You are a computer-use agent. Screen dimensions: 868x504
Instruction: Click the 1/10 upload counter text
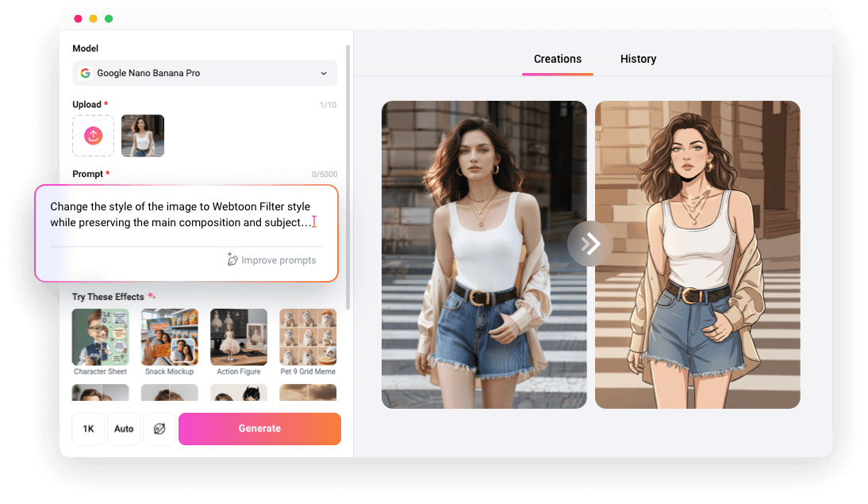[x=328, y=105]
